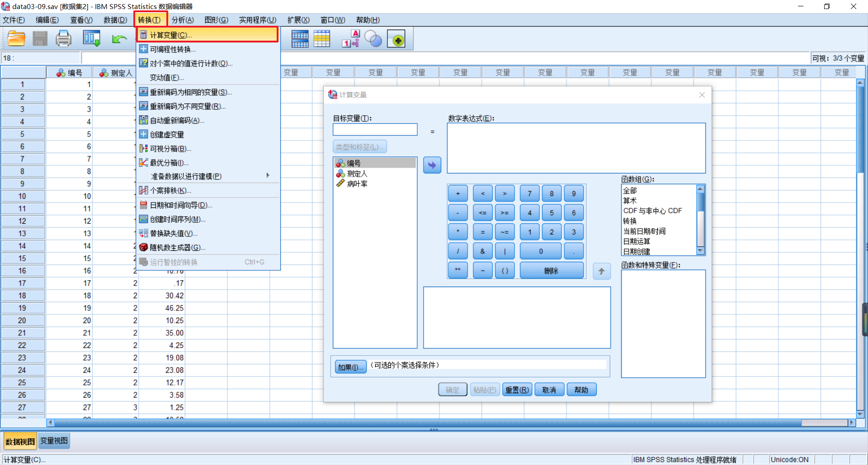Close the 计算变量 dialog
868x465 pixels.
(x=702, y=95)
